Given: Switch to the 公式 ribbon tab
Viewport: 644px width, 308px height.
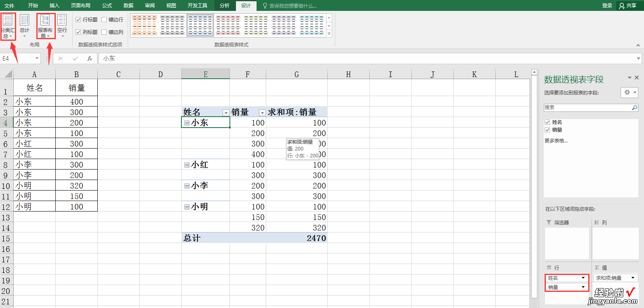Looking at the screenshot, I should pyautogui.click(x=107, y=6).
